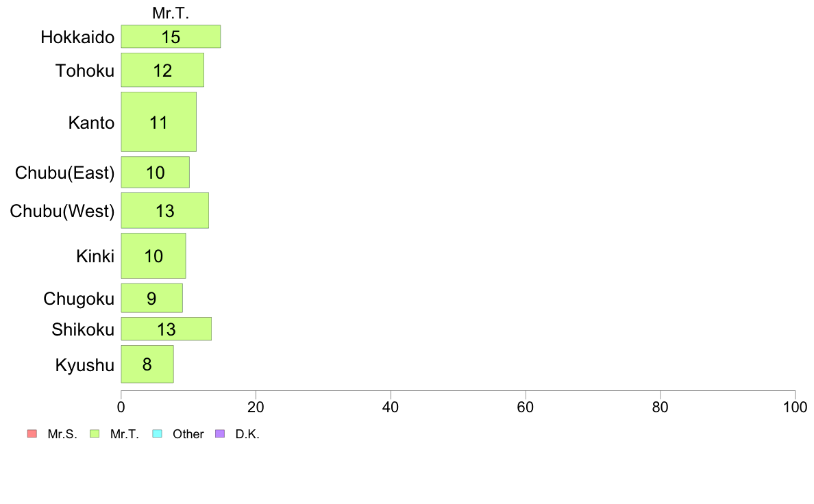Viewport: 814px width, 504px height.
Task: Click the green Mr.T. legend swatch
Action: tap(95, 433)
